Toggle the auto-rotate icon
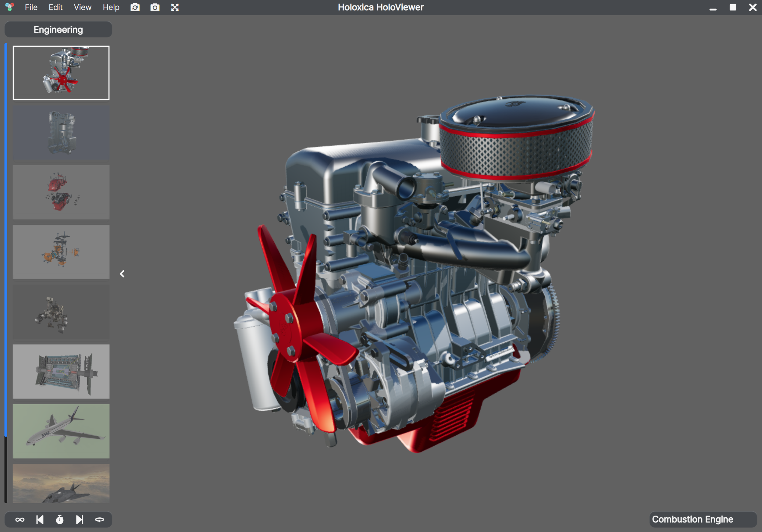762x532 pixels. coord(100,520)
